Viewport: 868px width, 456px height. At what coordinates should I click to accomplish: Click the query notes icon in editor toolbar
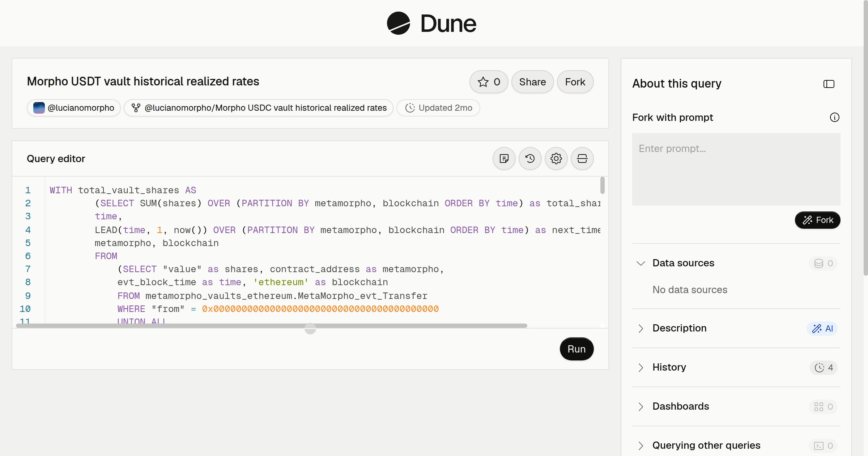coord(504,159)
